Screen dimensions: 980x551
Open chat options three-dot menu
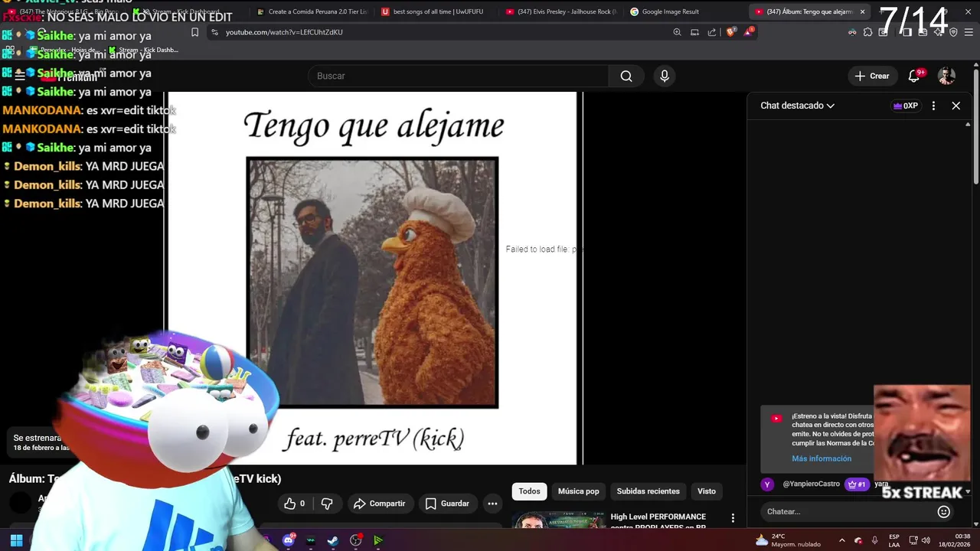click(933, 106)
